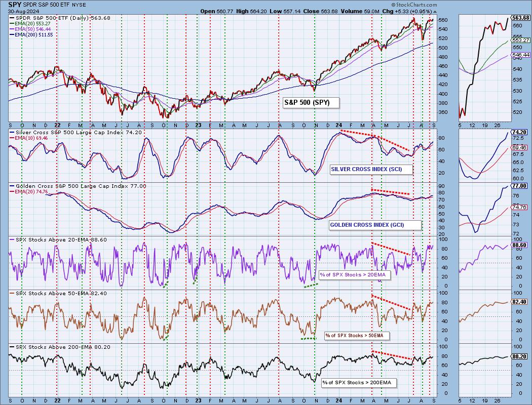Click the '% of SPX Stocks > 200EMA' label box
532x405 pixels.
tap(359, 383)
